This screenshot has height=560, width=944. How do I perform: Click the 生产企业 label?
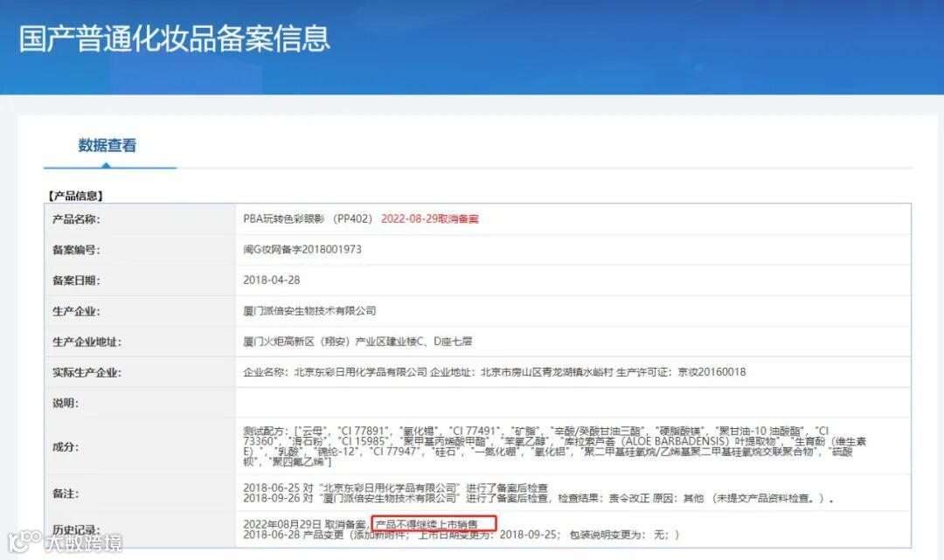(76, 312)
